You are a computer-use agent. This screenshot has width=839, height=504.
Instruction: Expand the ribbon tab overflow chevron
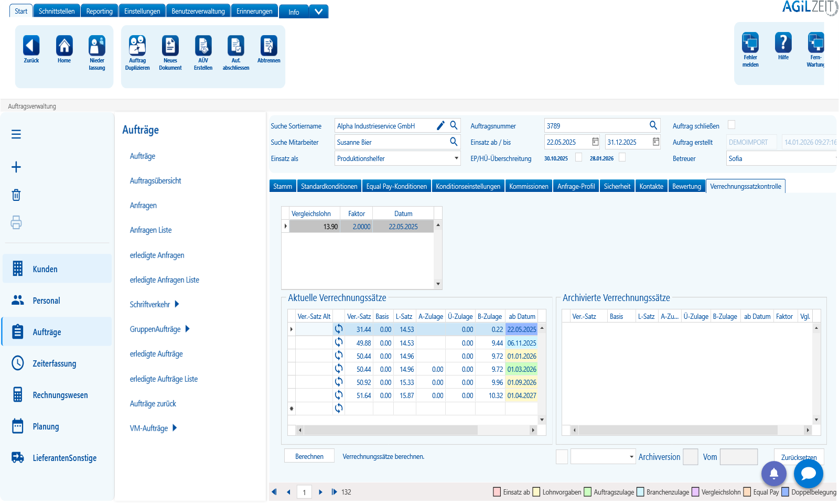tap(318, 12)
